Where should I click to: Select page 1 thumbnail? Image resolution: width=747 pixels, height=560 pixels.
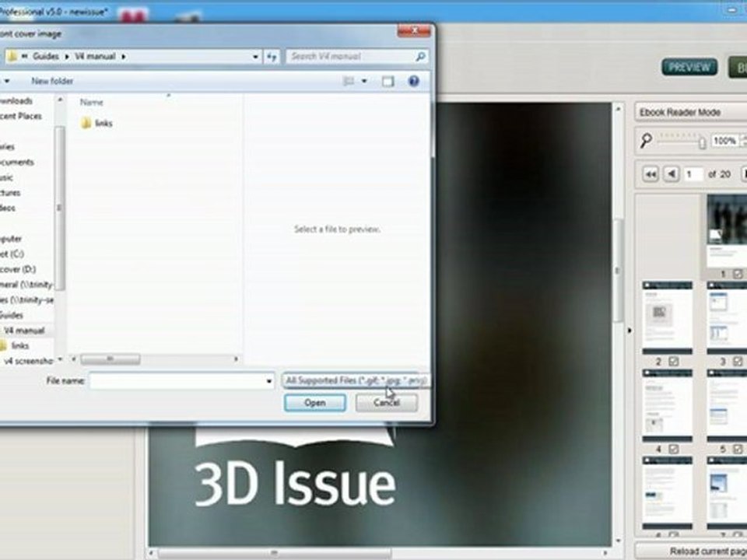pyautogui.click(x=727, y=231)
